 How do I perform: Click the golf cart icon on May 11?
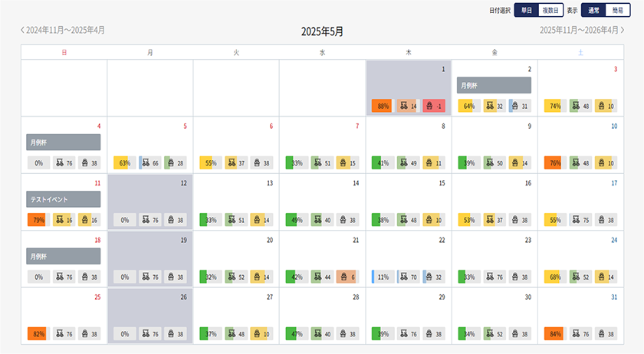60,220
